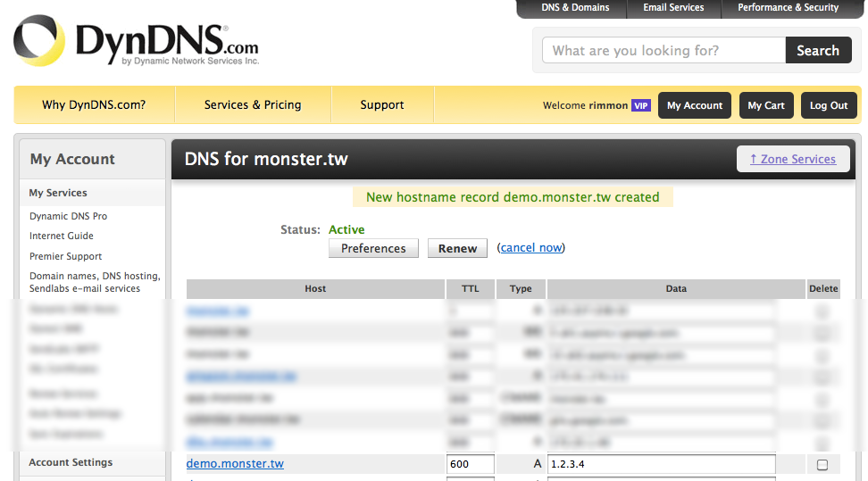Screen dimensions: 868x481
Task: Open the Email Services top tab
Action: coord(673,8)
